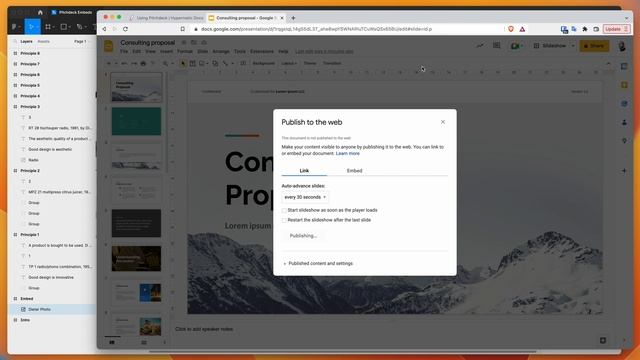Enable Start slideshow as soon as player loads
640x360 pixels.
(284, 211)
